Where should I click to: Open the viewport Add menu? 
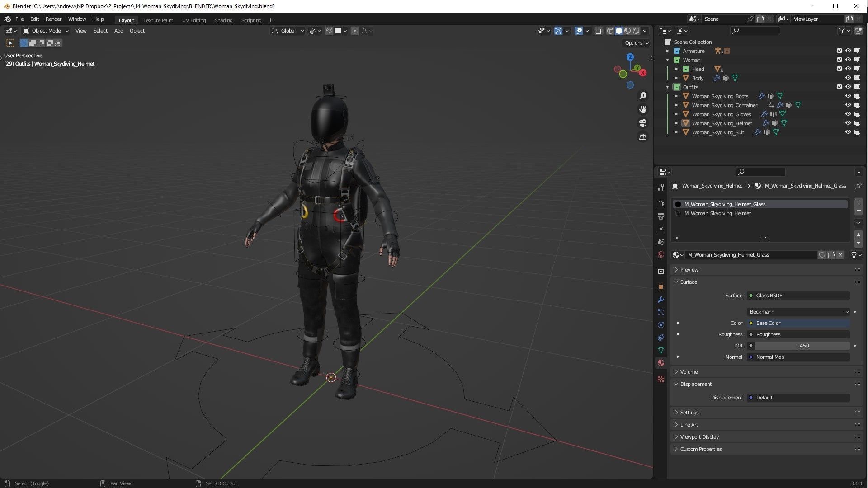coord(118,31)
